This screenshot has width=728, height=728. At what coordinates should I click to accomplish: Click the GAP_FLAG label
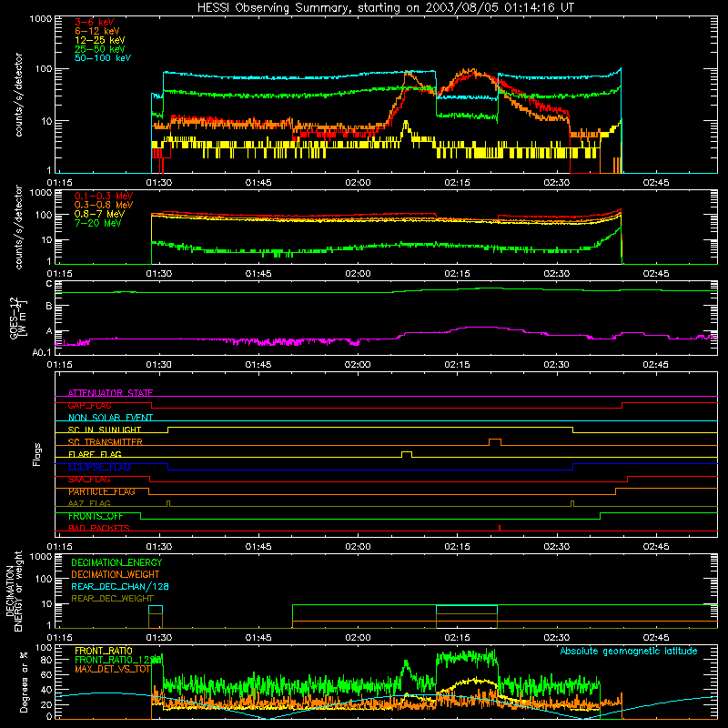pos(89,405)
